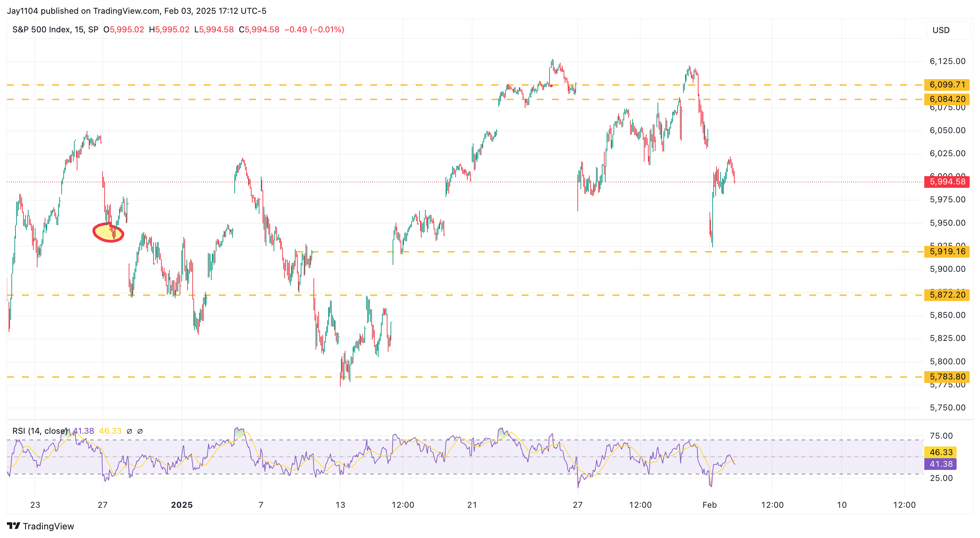Click the yellow 46.33 RSI scale label
980x538 pixels.
click(941, 452)
